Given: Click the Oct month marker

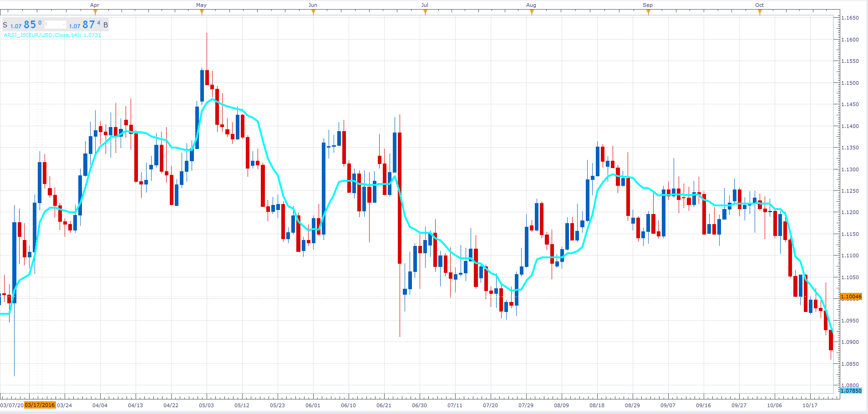Looking at the screenshot, I should point(760,5).
